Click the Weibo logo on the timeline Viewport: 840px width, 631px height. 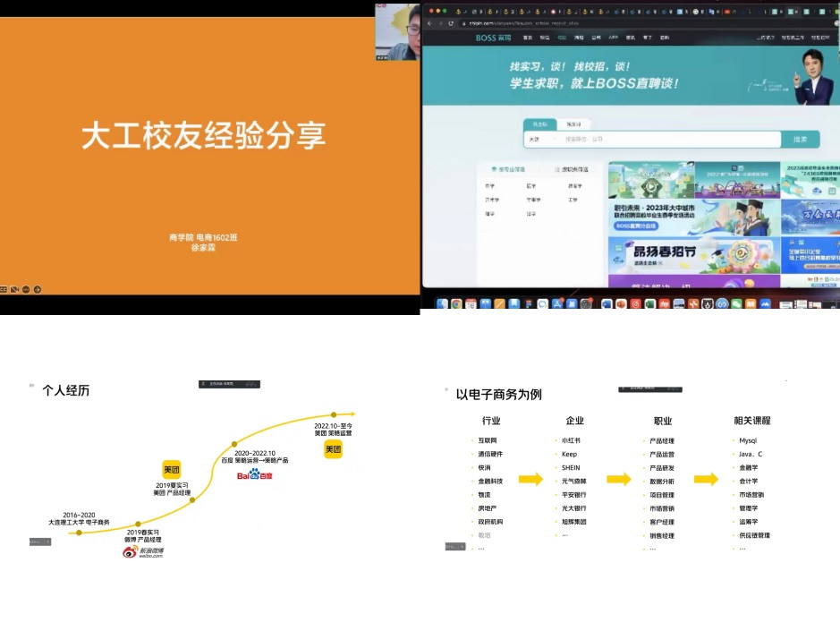coord(143,552)
